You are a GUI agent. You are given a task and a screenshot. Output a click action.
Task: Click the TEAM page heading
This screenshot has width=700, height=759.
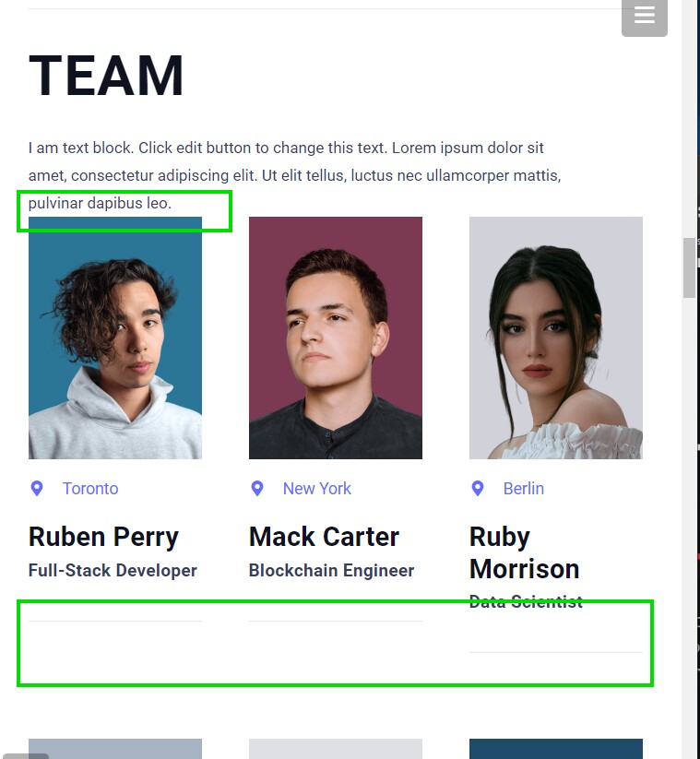106,76
